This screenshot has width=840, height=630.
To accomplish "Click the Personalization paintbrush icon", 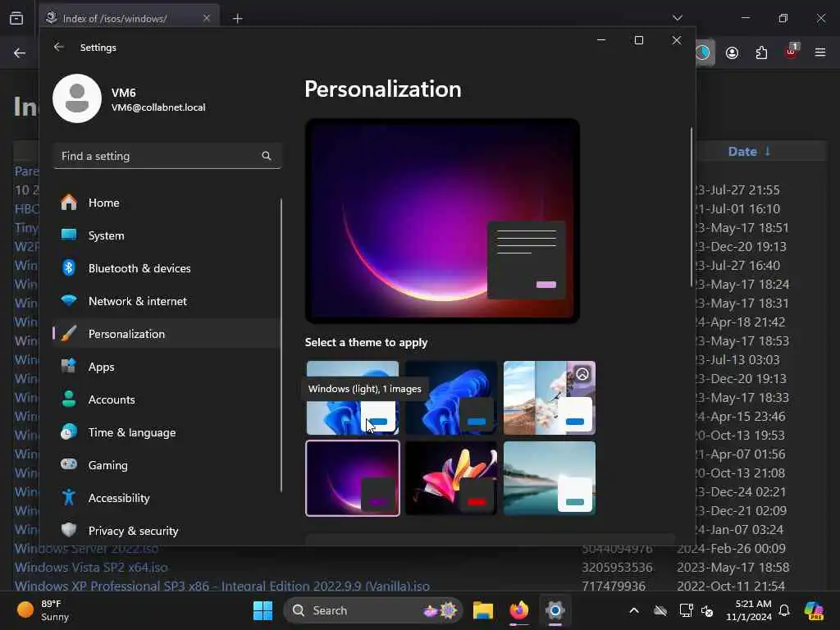I will 69,333.
